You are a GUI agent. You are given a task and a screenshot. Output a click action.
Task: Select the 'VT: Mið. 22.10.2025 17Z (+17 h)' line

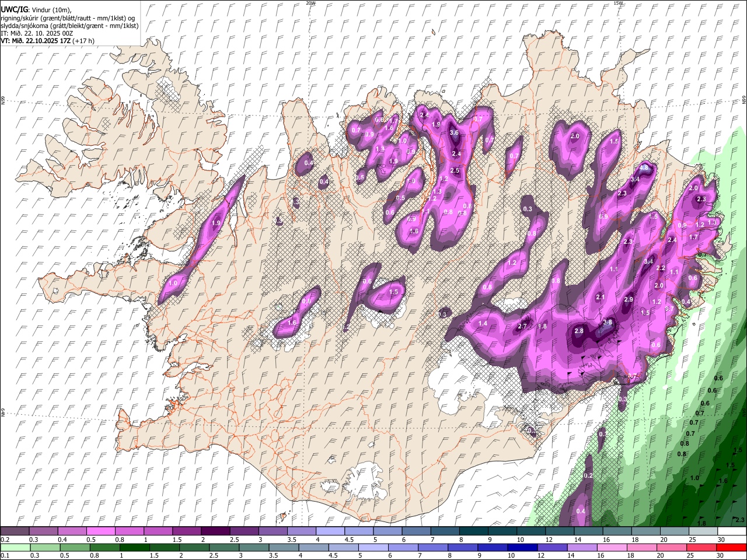click(48, 41)
